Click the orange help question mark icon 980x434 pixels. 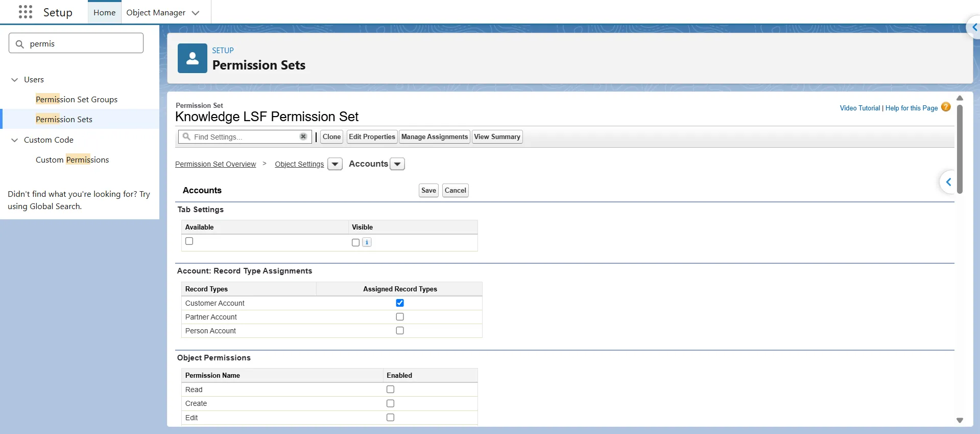946,107
